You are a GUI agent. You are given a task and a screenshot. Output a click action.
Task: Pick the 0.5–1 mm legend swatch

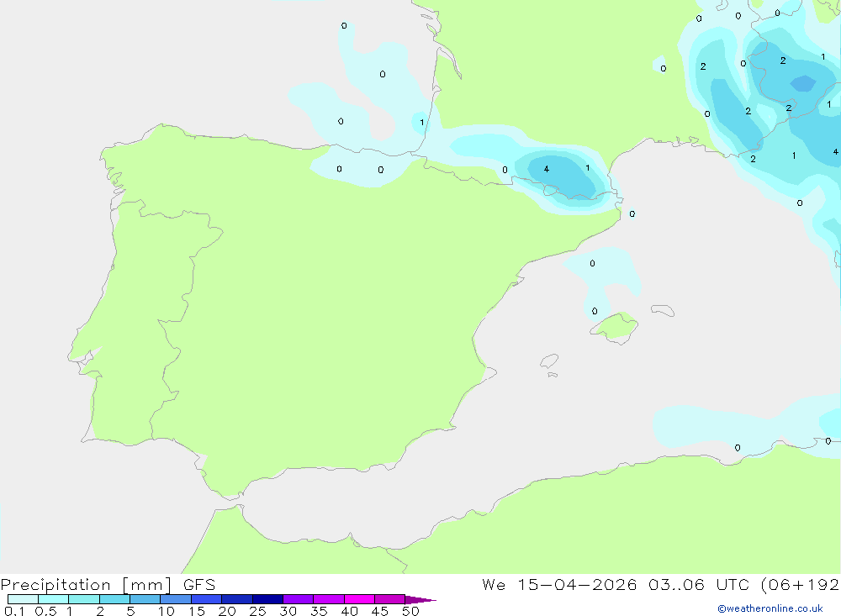53,599
